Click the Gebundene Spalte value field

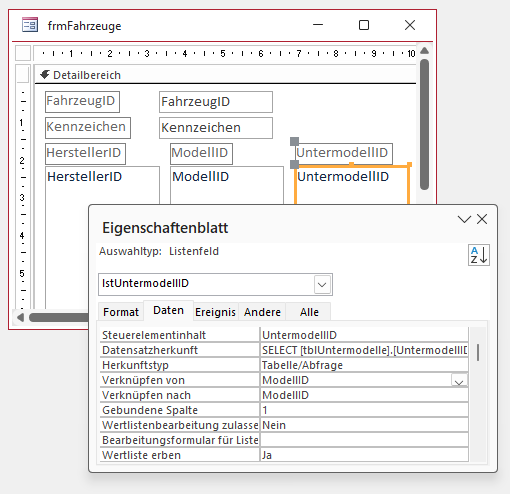pos(364,410)
